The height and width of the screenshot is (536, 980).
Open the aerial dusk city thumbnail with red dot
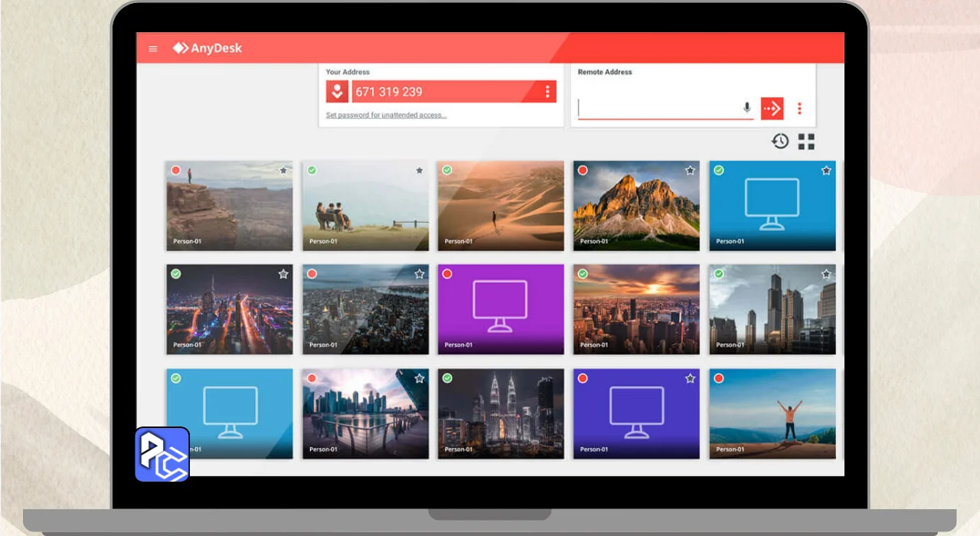(x=365, y=309)
